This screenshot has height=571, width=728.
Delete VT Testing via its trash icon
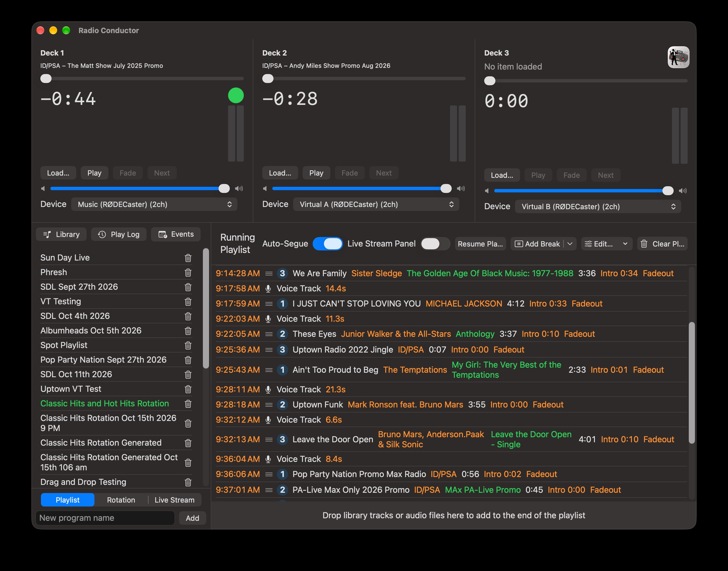coord(188,301)
